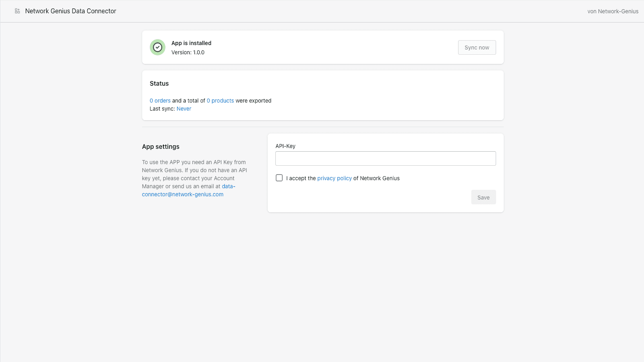
Task: Click the von Network-Genius author text
Action: [x=612, y=12]
